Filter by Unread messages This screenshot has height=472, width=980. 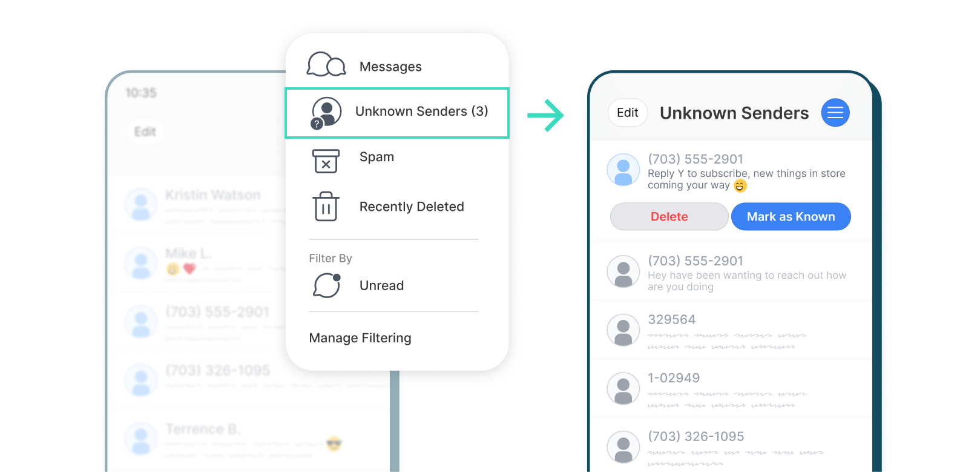pyautogui.click(x=381, y=285)
